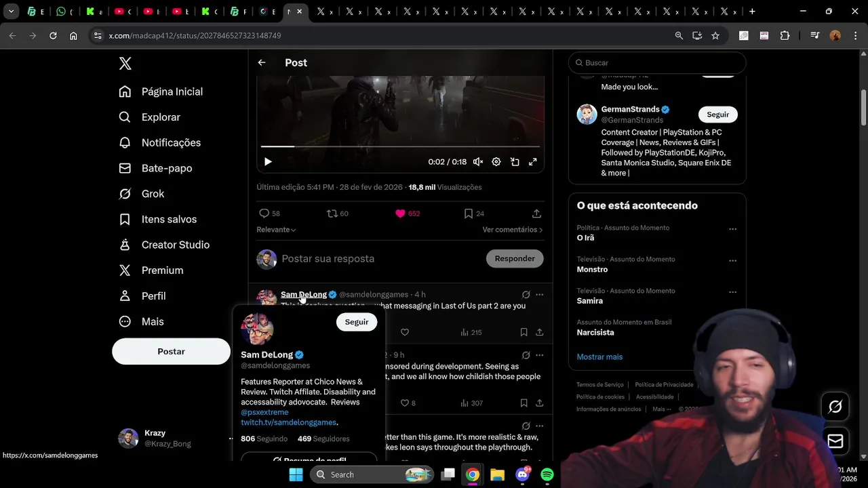Bookmark the post with 24 saves

pyautogui.click(x=474, y=213)
